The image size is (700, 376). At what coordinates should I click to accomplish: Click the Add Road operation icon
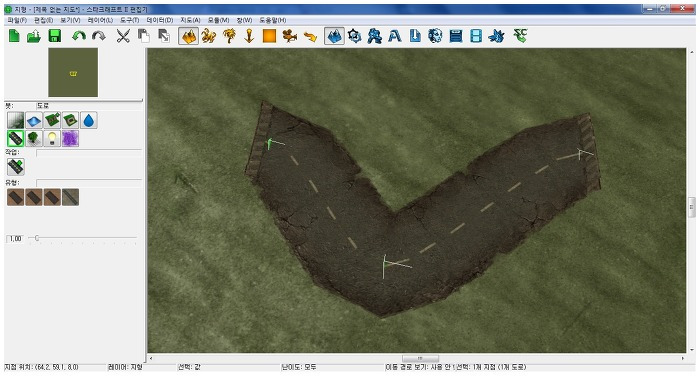pyautogui.click(x=16, y=167)
